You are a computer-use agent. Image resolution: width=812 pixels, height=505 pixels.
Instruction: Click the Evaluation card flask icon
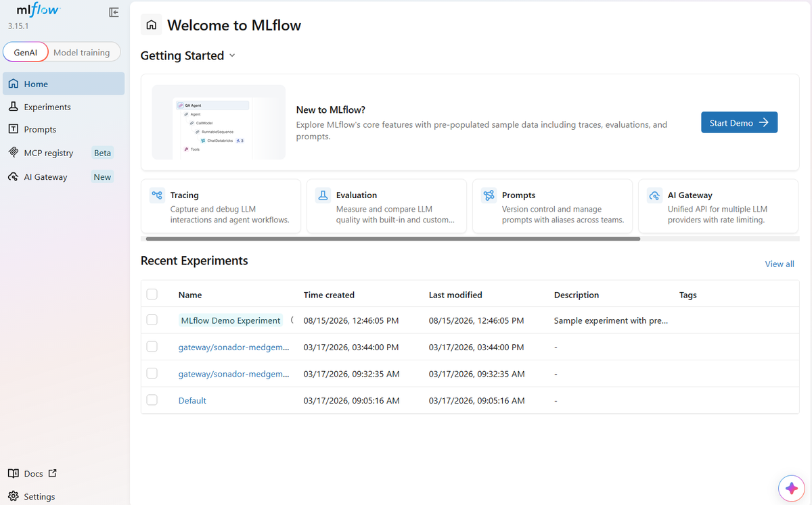pos(323,195)
